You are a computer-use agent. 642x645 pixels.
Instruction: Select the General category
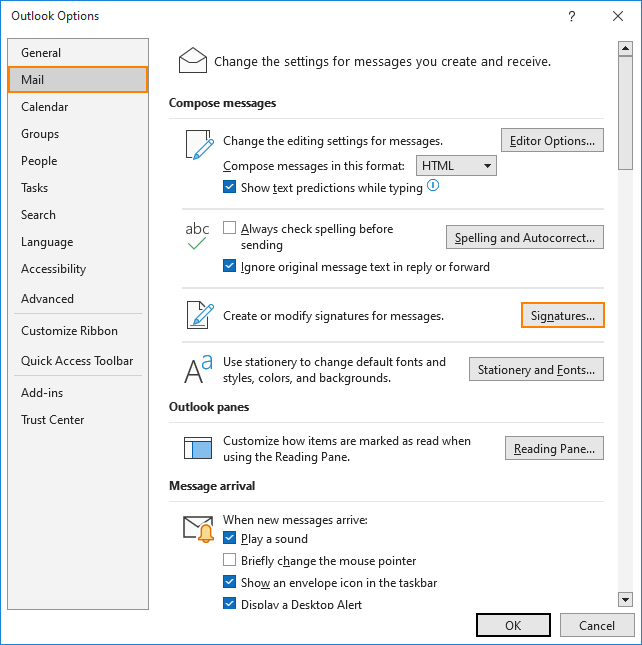(x=78, y=53)
